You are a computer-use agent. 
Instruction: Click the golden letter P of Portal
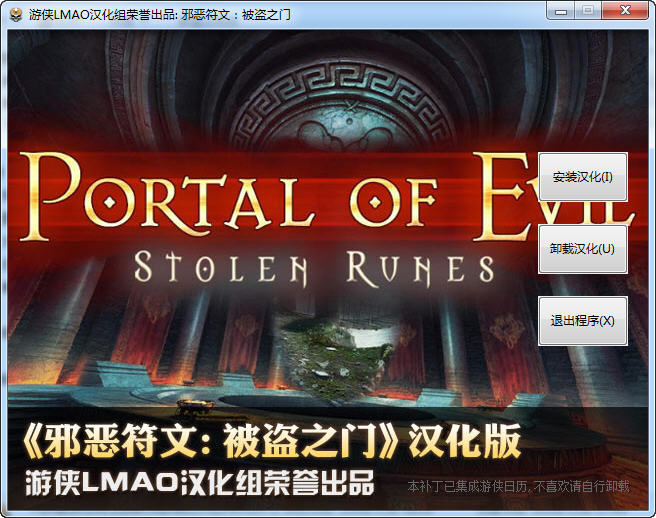click(51, 196)
